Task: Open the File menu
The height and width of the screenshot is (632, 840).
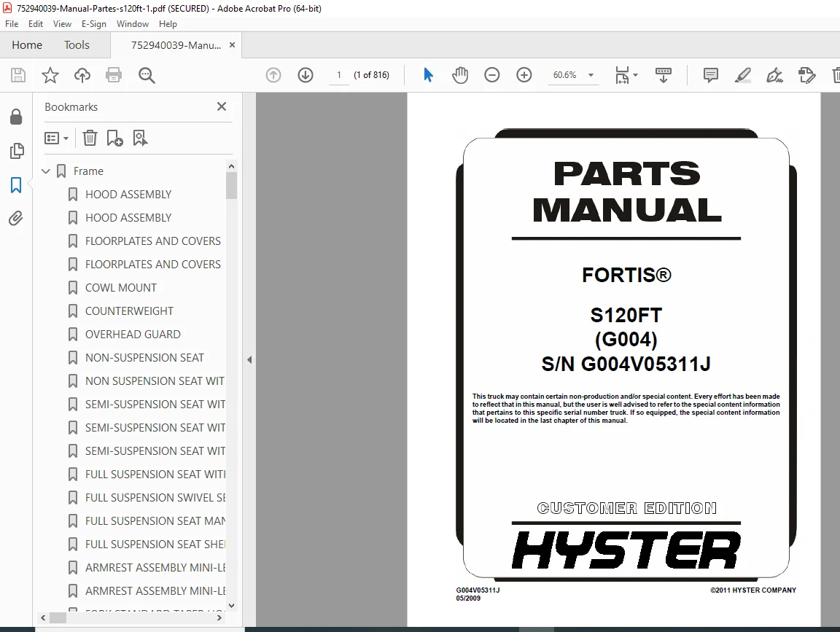Action: [x=11, y=24]
